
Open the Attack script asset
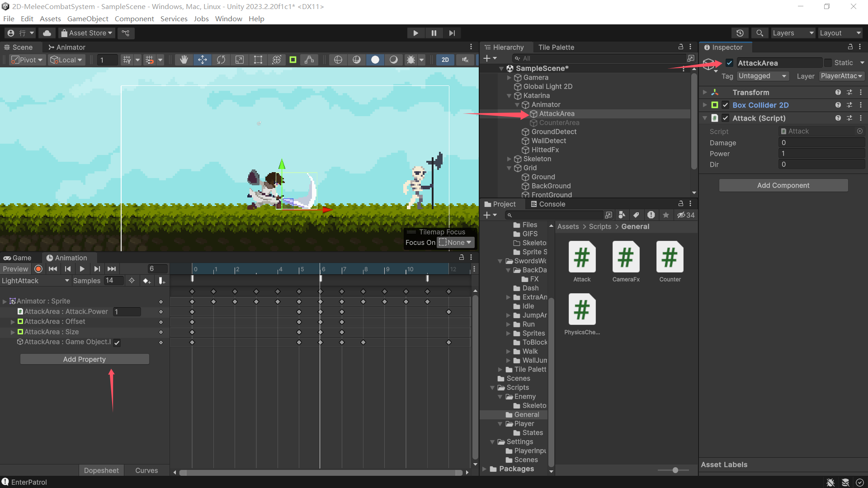tap(582, 262)
